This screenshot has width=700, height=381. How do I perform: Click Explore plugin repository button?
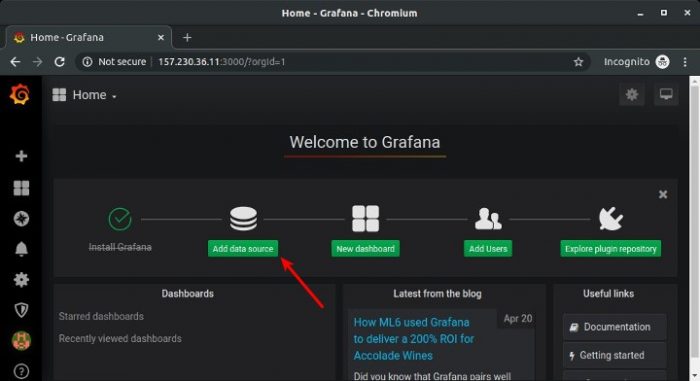pyautogui.click(x=610, y=249)
